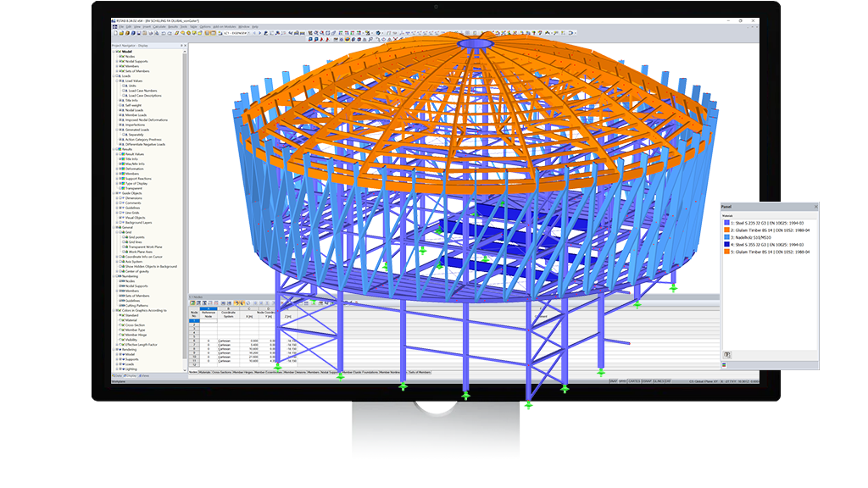Collapse the top Model tree node
Image resolution: width=868 pixels, height=488 pixels.
(114, 52)
